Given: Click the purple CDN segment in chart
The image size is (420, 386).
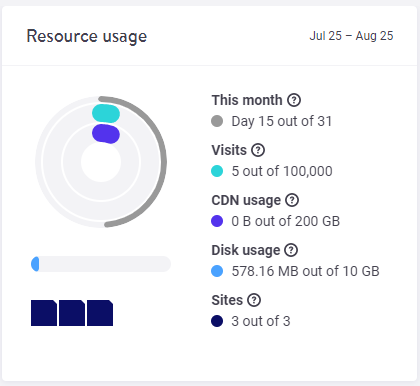Looking at the screenshot, I should point(106,134).
